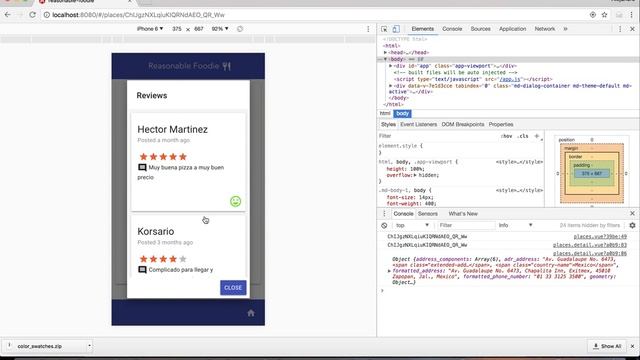
Task: Toggle the device toolbar icon in DevTools
Action: click(396, 29)
